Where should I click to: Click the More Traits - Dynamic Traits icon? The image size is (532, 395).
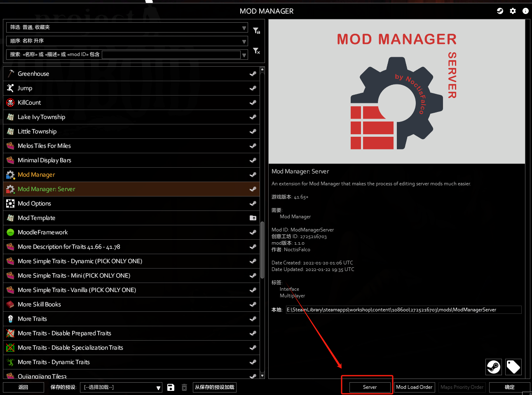pyautogui.click(x=10, y=362)
